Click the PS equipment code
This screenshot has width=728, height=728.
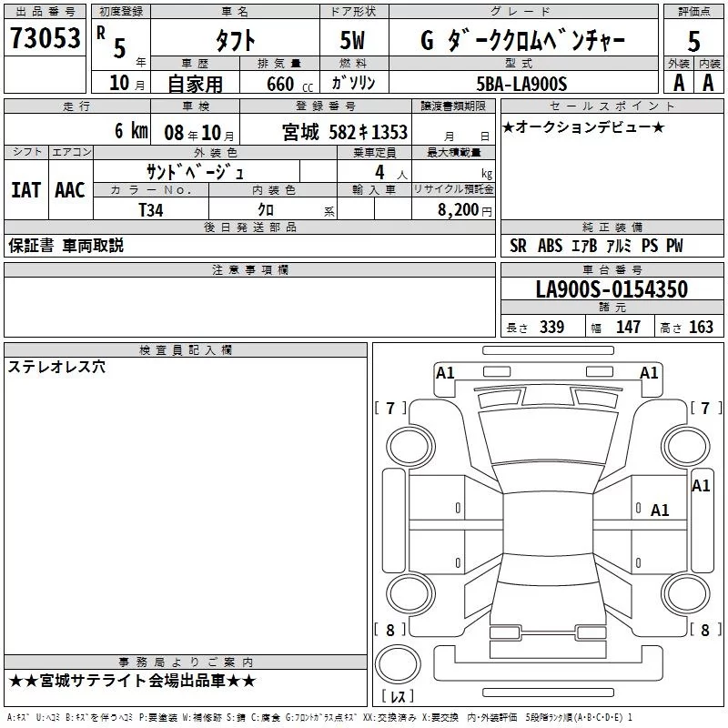coord(650,246)
